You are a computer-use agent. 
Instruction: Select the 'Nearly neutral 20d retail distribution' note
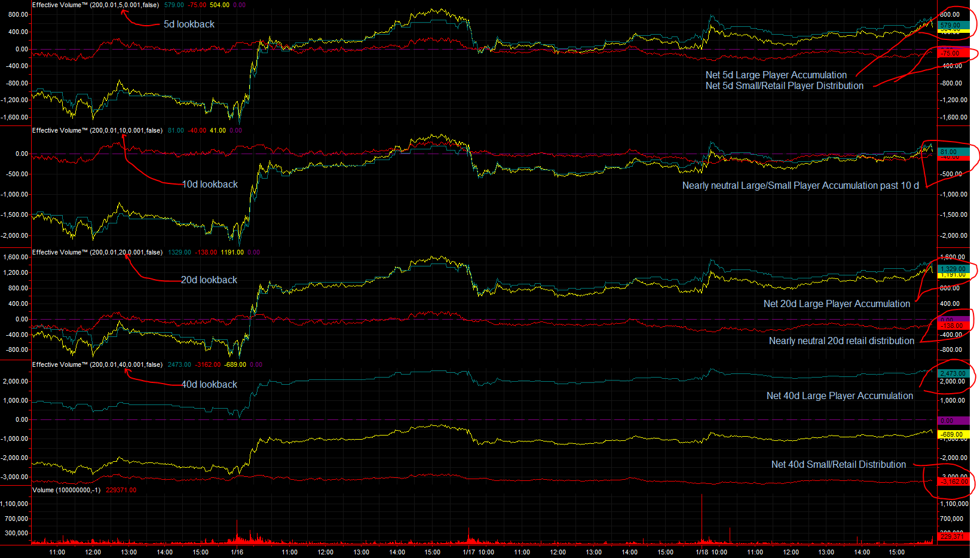[841, 341]
